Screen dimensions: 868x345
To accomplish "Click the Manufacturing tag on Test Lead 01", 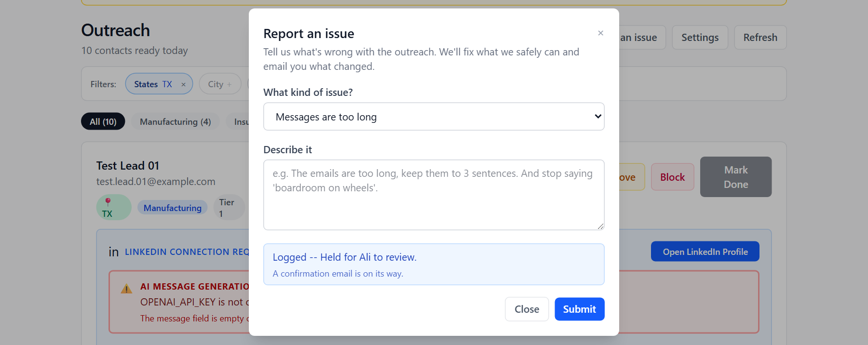I will point(173,208).
